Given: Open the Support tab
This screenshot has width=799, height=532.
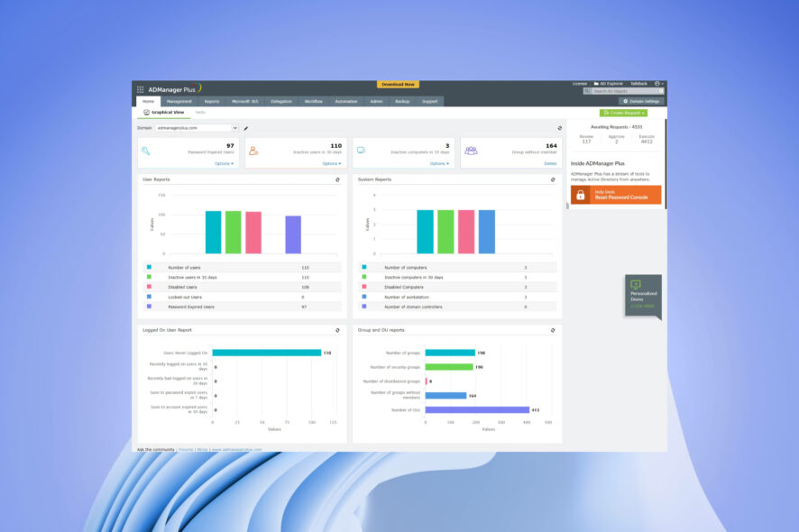Looking at the screenshot, I should 429,101.
